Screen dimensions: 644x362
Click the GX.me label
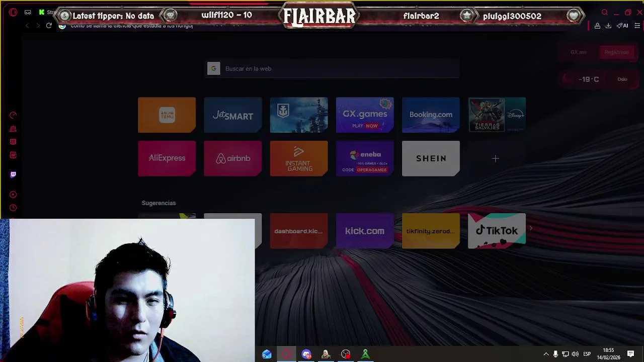click(x=578, y=52)
